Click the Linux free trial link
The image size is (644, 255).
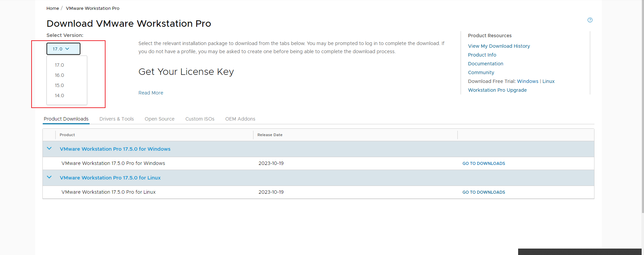[x=548, y=81]
